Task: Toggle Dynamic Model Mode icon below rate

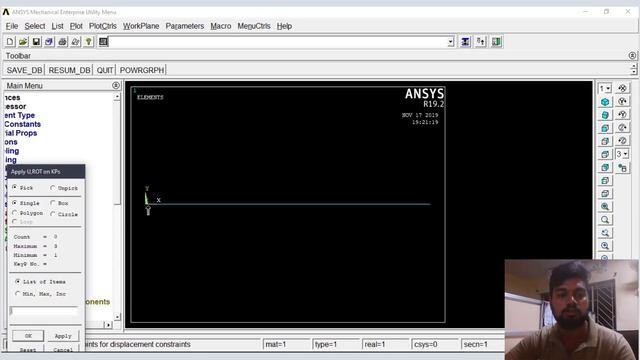Action: click(622, 167)
